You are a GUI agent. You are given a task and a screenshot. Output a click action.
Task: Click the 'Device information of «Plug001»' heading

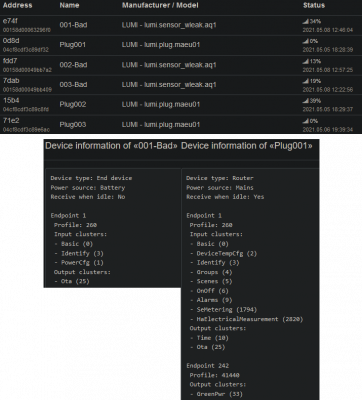247,146
